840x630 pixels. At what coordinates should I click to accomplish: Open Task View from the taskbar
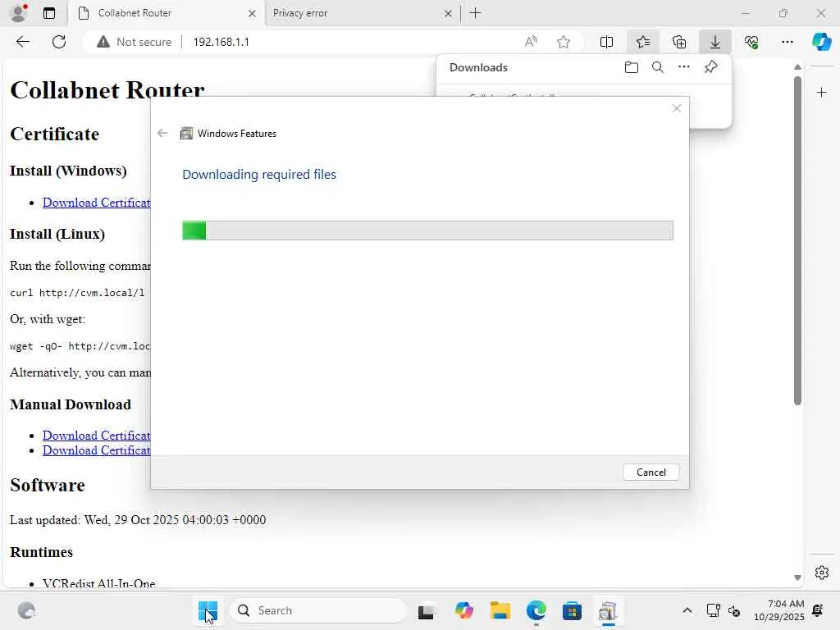pos(426,610)
